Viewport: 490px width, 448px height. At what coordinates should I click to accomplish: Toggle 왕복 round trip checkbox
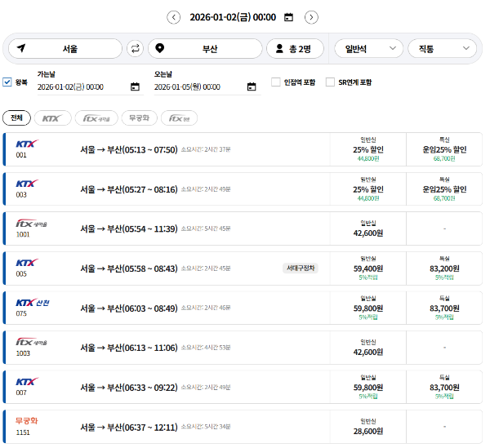point(7,82)
